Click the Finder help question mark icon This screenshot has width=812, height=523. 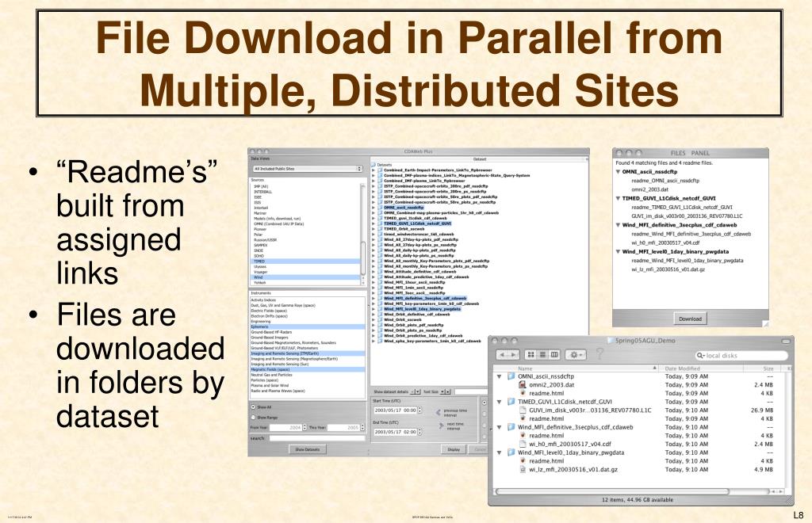point(600,354)
